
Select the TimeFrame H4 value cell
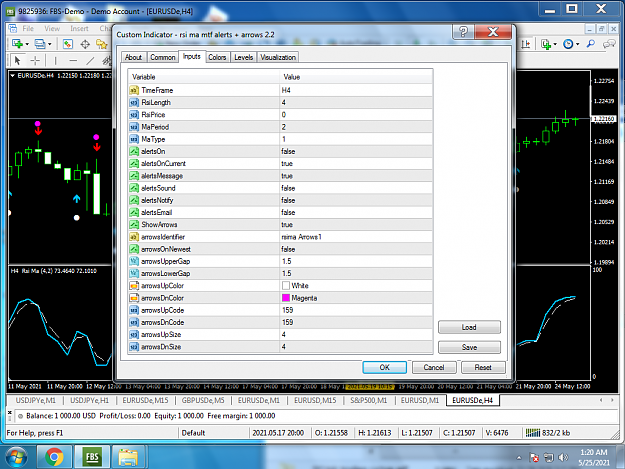356,90
